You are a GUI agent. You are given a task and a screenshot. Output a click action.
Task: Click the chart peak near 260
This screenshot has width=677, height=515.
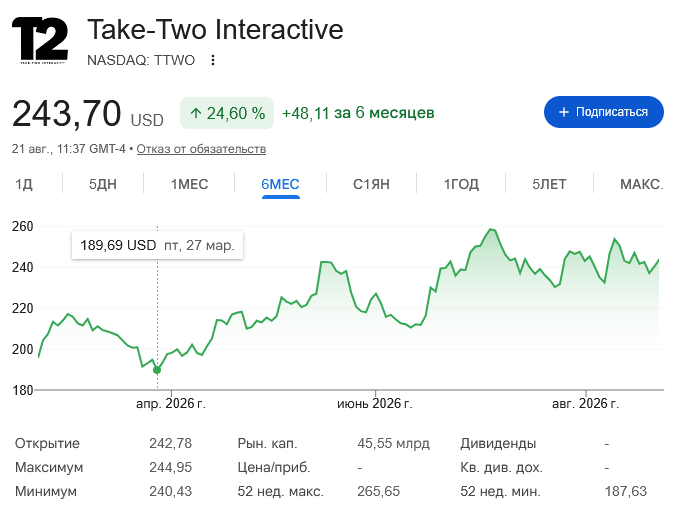click(491, 229)
